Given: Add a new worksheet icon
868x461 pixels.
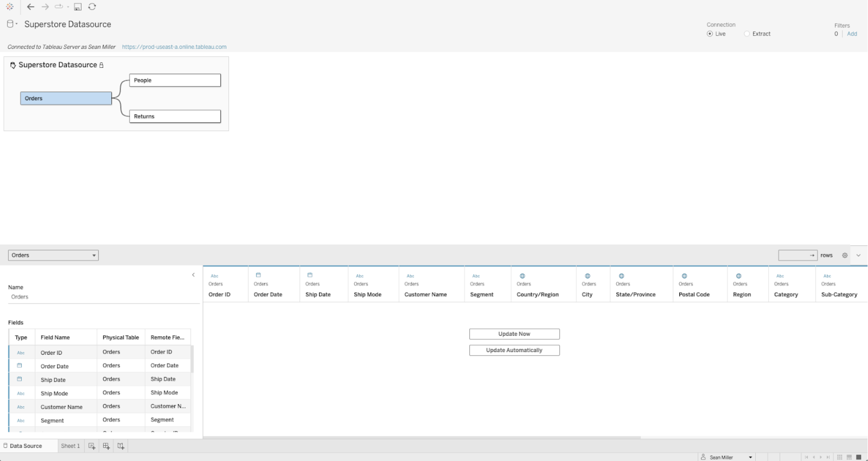Looking at the screenshot, I should [92, 446].
